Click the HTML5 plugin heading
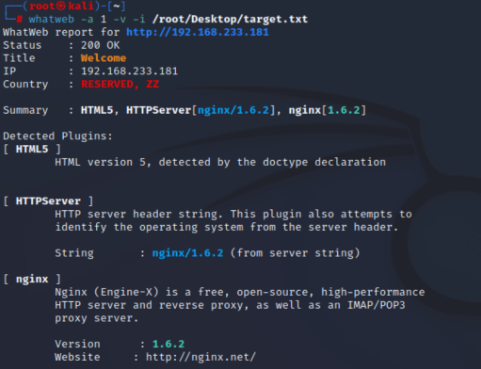The width and height of the screenshot is (481, 369). point(32,149)
